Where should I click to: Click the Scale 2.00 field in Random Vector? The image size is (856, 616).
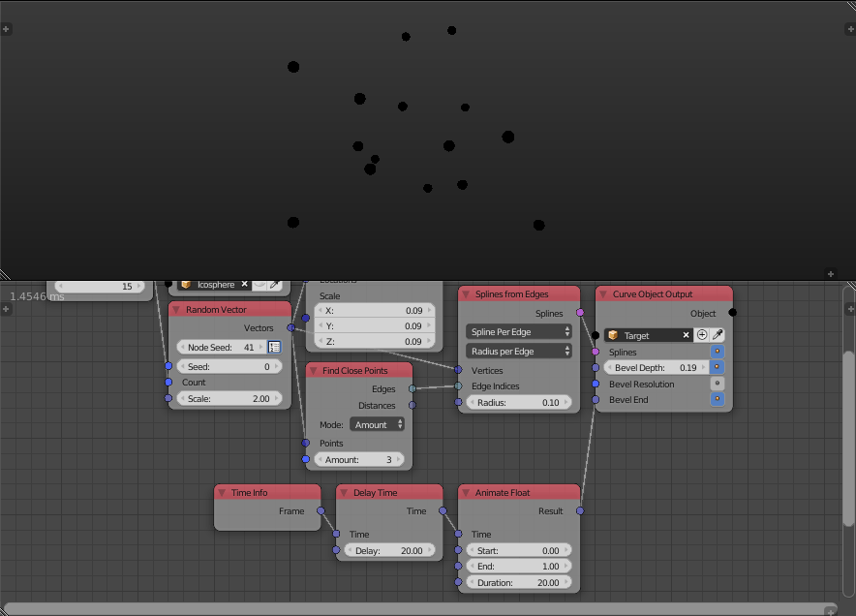229,399
